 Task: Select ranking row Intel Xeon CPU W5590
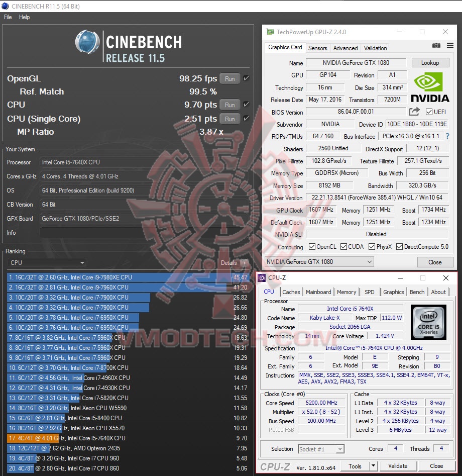[128, 408]
